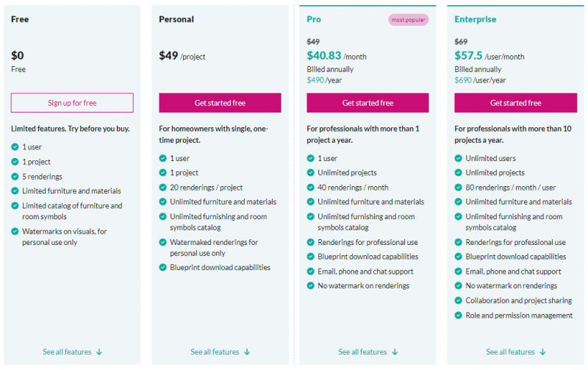588x370 pixels.
Task: Click "Get started free" under Personal plan
Action: (x=220, y=103)
